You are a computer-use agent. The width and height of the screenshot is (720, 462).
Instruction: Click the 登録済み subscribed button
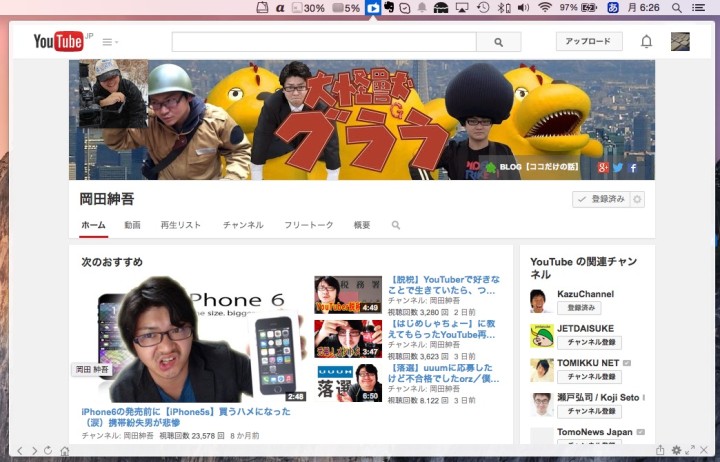(x=602, y=199)
